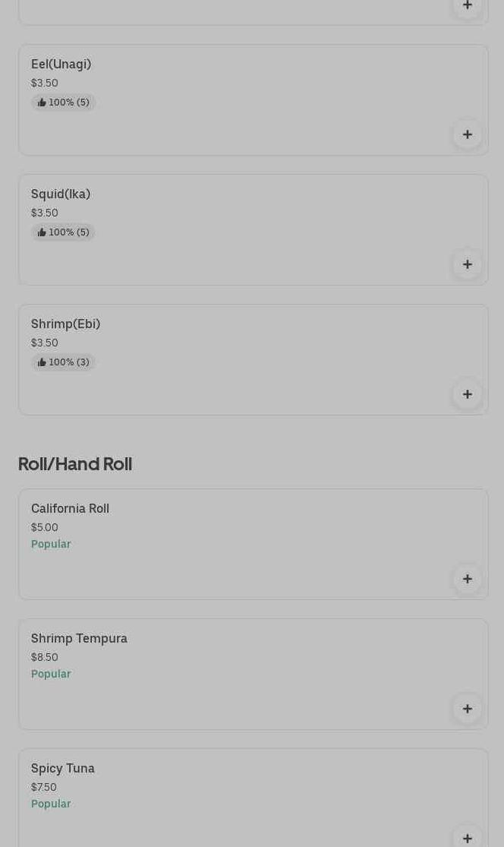Click the Popular tag under Shrimp Tempura
Viewport: 504px width, 847px height.
51,674
